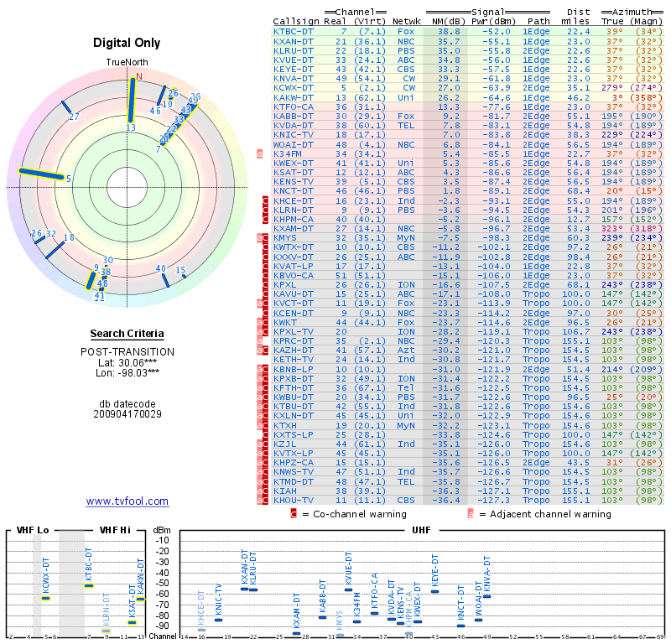Click the KEYE-DT marker in UHF chart
Image resolution: width=671 pixels, height=644 pixels.
click(x=434, y=591)
